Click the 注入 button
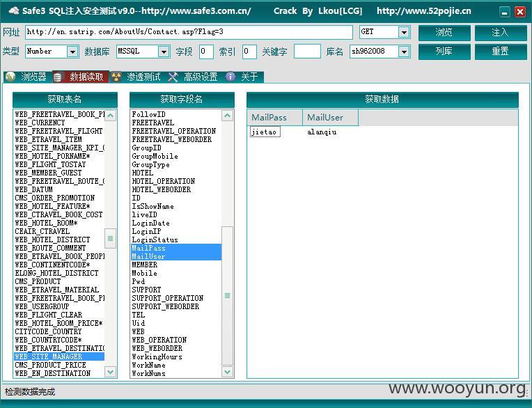 501,33
